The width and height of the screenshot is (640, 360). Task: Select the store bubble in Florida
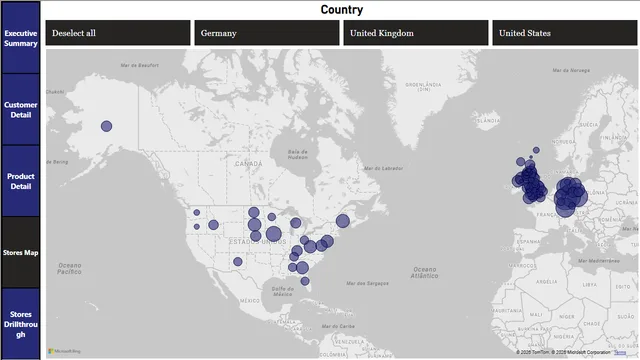(x=305, y=281)
